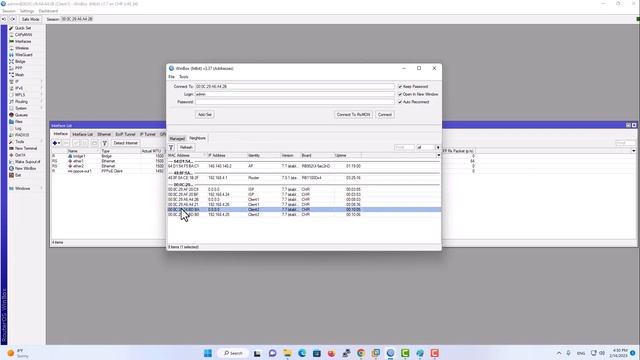This screenshot has height=360, width=640.
Task: Open the Wireless sidebar entry
Action: point(22,48)
